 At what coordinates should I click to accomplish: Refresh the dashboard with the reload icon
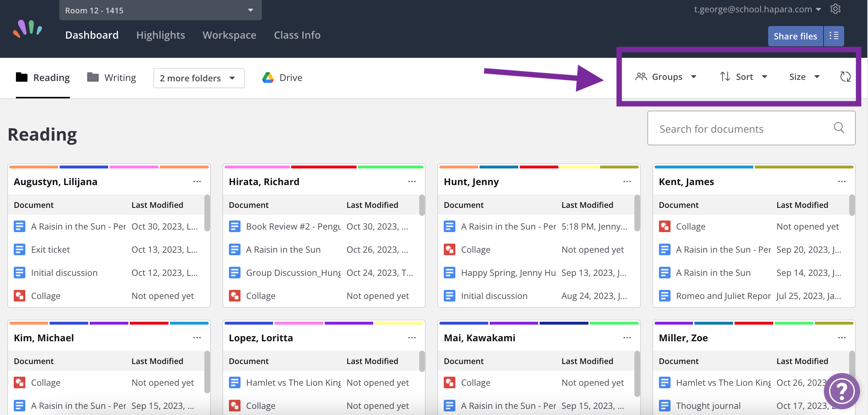click(845, 77)
